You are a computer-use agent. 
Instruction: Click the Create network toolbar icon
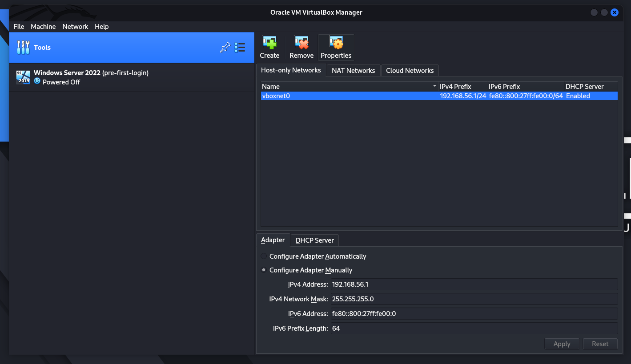269,43
